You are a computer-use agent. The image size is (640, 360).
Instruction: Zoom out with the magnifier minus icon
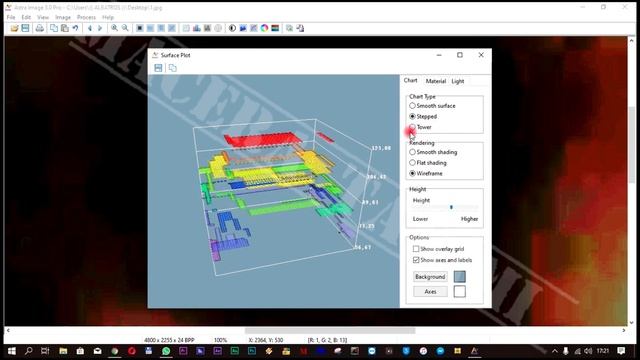[125, 28]
